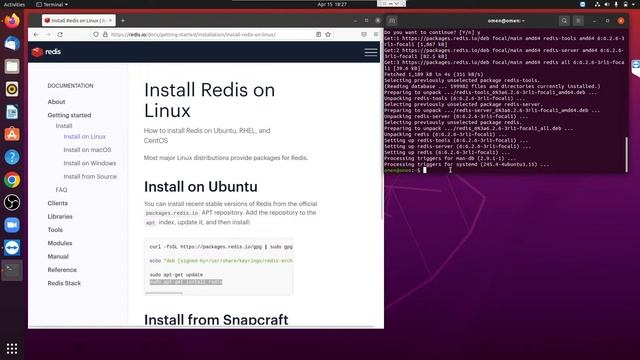Screen dimensions: 640x360
Task: Toggle reader view in the Firefox address bar
Action: (x=318, y=35)
